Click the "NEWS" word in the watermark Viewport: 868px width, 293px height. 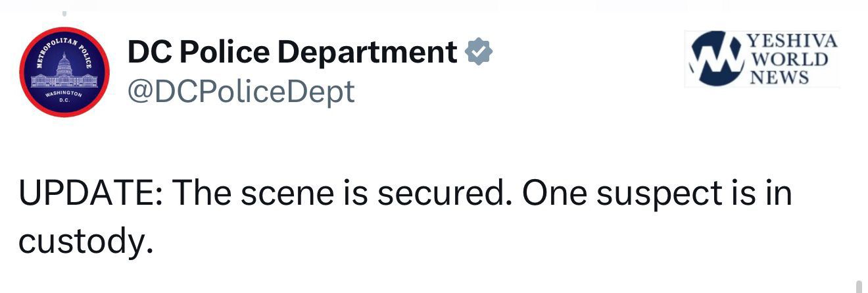tap(780, 77)
